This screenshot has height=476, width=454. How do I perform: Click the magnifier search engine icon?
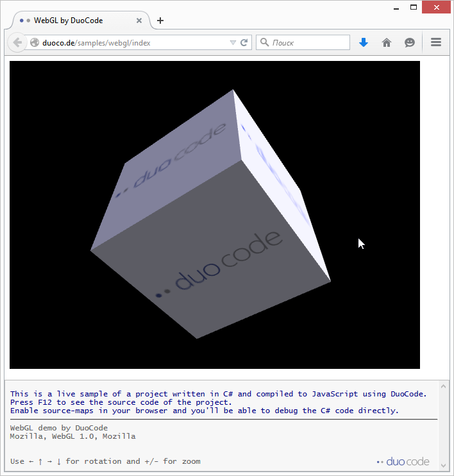pos(265,42)
